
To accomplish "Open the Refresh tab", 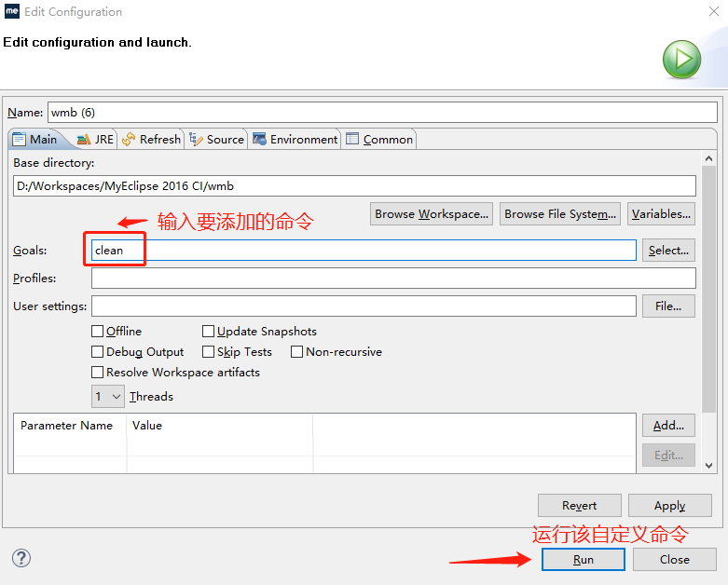I will [151, 139].
